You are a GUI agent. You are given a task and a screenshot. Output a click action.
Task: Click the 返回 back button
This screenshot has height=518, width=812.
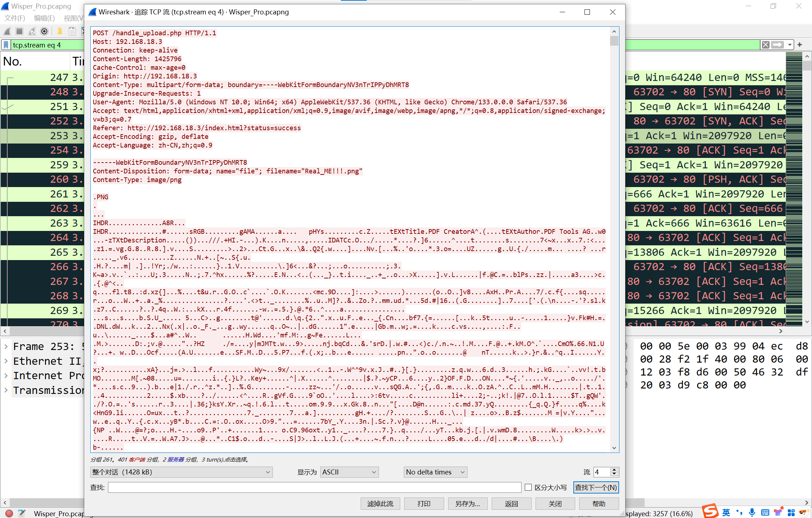pyautogui.click(x=511, y=504)
